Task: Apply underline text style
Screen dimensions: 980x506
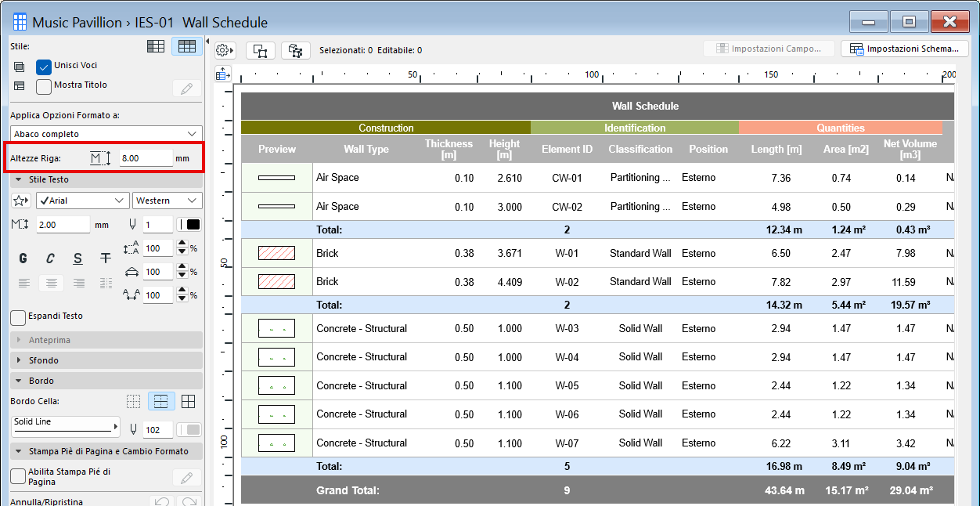Action: coord(77,258)
